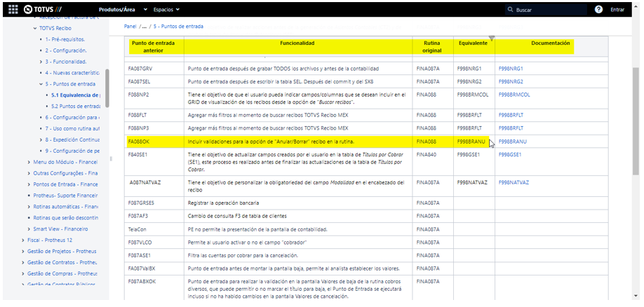This screenshot has width=644, height=307.
Task: Expand Smart View - Financeiro node
Action: coord(29,228)
